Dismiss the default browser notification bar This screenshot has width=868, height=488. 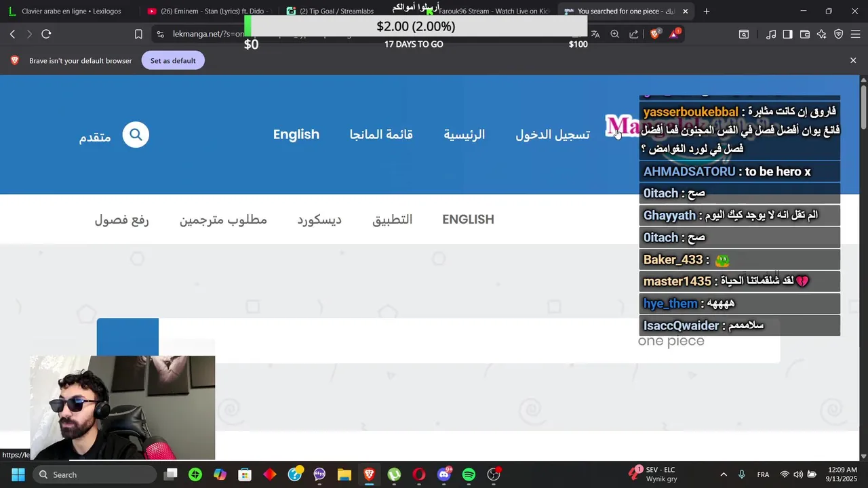(853, 60)
